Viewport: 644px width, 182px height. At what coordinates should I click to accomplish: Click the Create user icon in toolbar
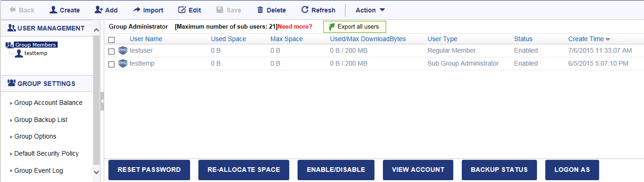[x=53, y=10]
